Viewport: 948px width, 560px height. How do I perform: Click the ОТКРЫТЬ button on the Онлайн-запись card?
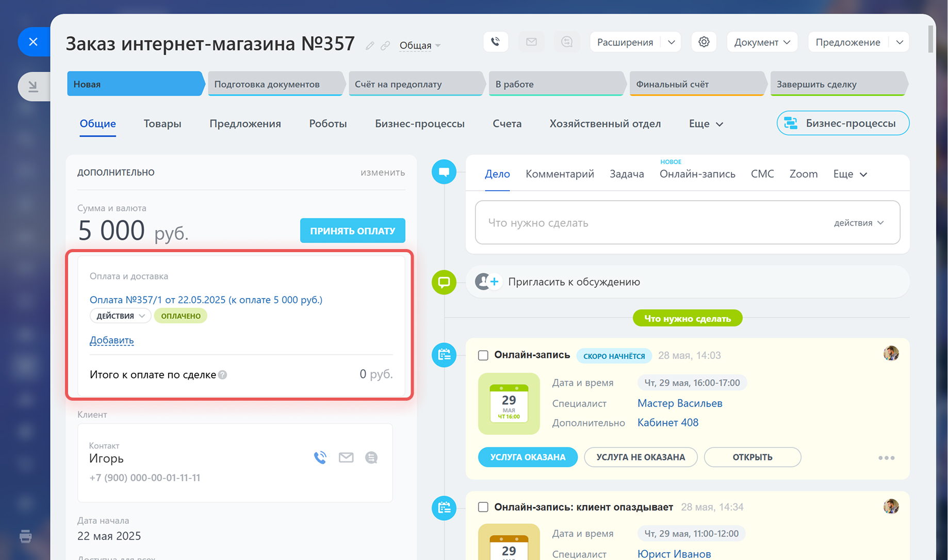753,457
